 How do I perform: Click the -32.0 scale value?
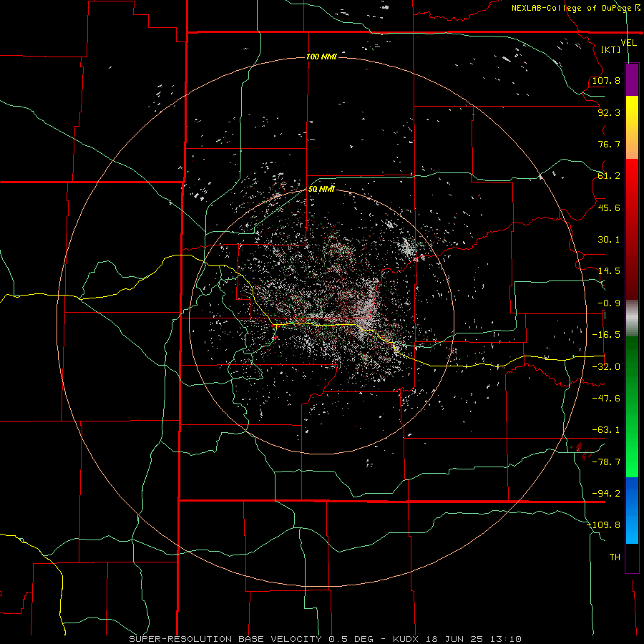pyautogui.click(x=606, y=367)
